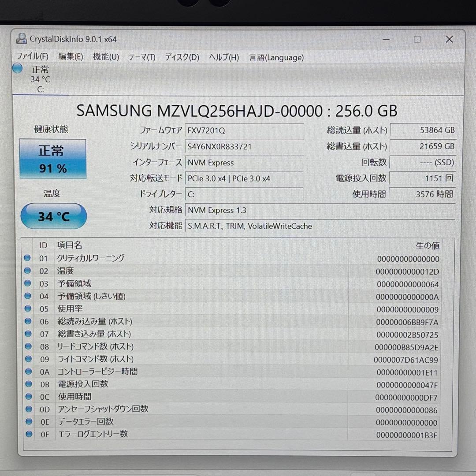
Task: Open the ファイル(F) menu
Action: [x=33, y=57]
